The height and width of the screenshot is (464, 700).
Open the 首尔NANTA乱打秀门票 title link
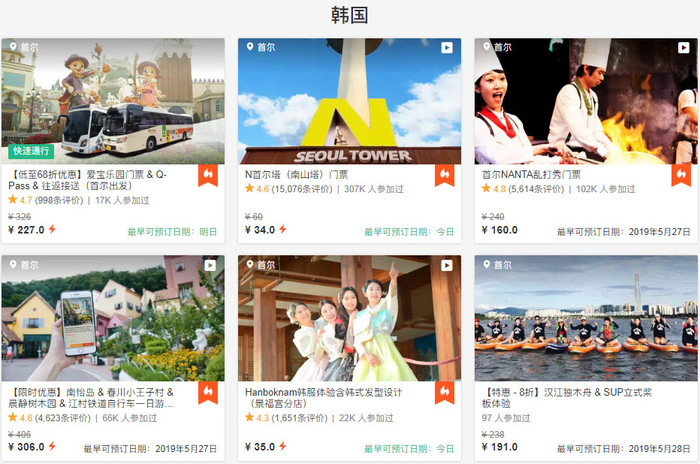coord(531,174)
